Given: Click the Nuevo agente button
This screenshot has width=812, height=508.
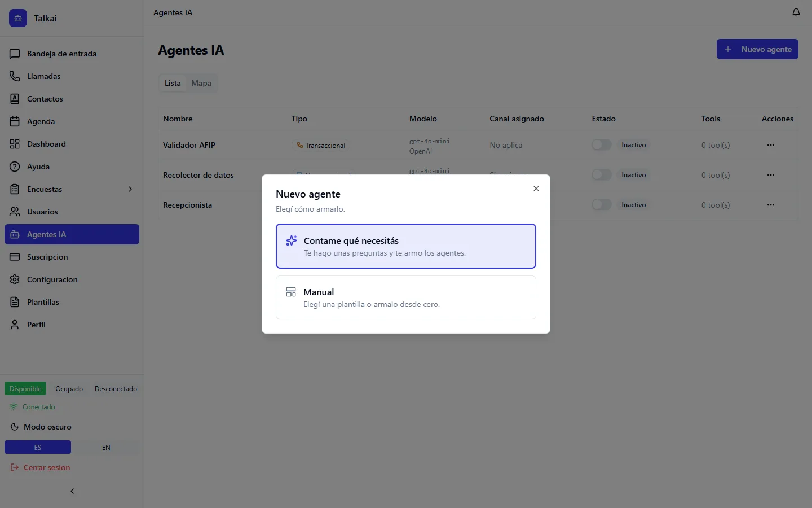Looking at the screenshot, I should [757, 49].
